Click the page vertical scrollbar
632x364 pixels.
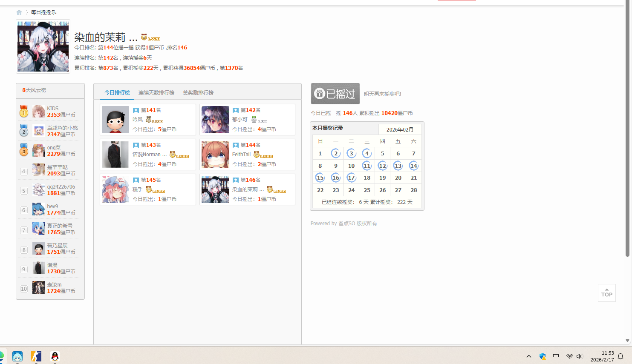627,128
